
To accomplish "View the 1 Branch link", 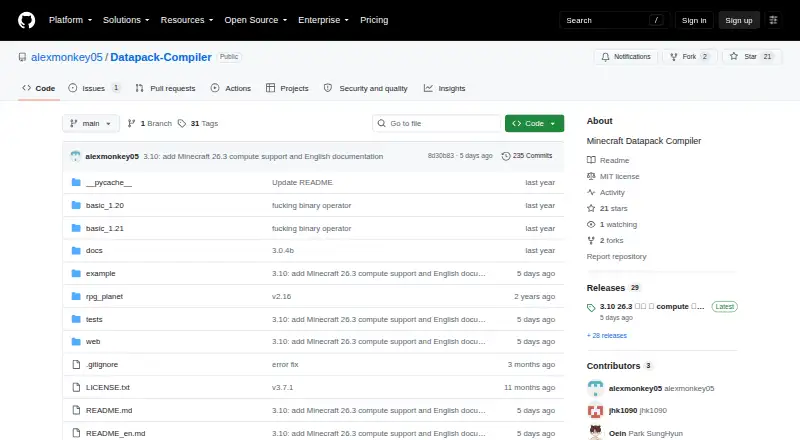I will [150, 124].
